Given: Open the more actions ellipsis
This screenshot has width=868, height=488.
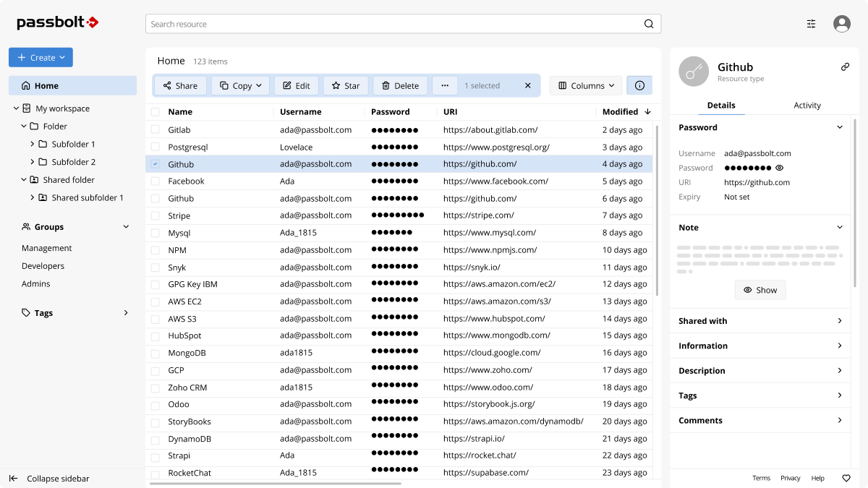Looking at the screenshot, I should click(x=445, y=85).
